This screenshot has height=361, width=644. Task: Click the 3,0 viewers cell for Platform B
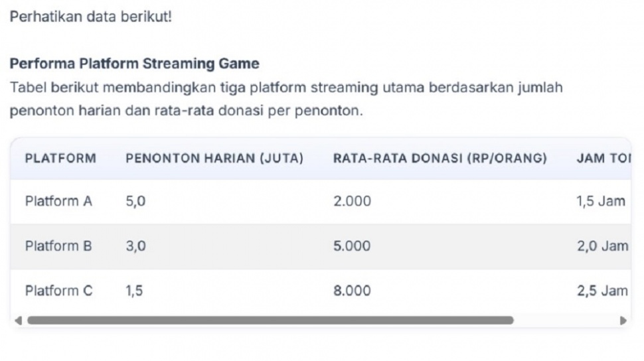135,246
